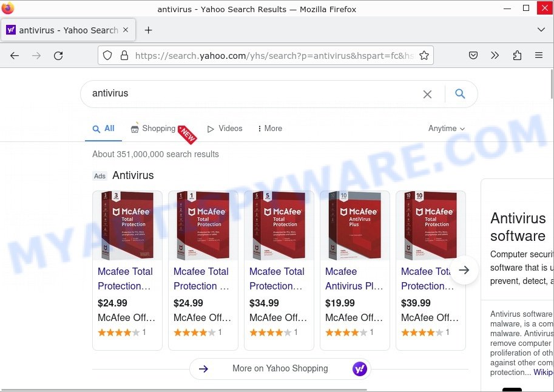This screenshot has width=554, height=392.
Task: Click McAfee 3-device product box image
Action: pos(127,225)
